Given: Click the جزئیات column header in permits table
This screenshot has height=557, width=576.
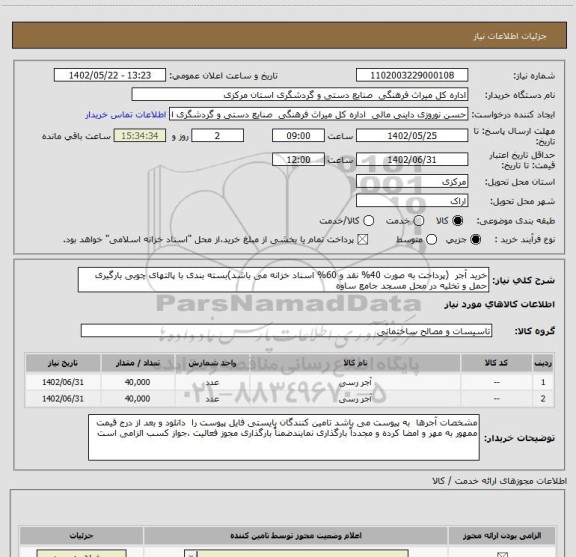Looking at the screenshot, I should pyautogui.click(x=82, y=536).
